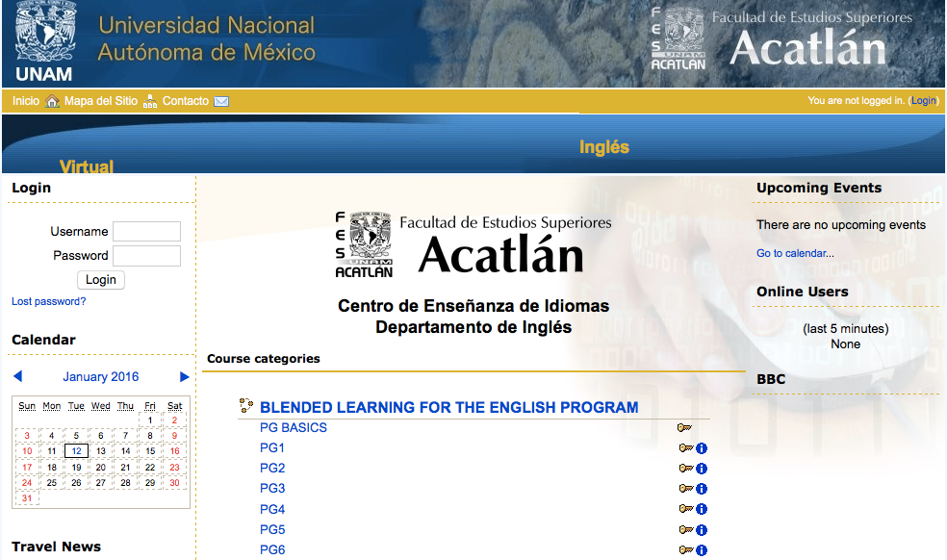The image size is (947, 560).
Task: Open the PG2 course link
Action: [272, 469]
